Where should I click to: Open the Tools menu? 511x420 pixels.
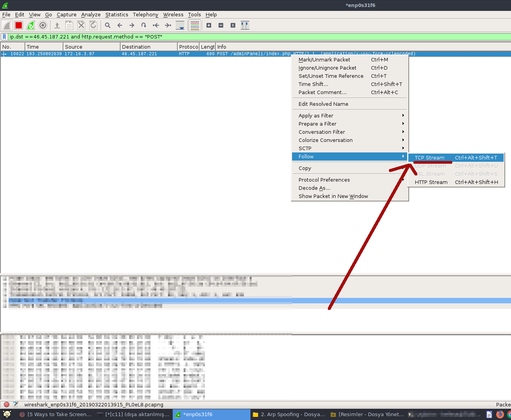(194, 15)
